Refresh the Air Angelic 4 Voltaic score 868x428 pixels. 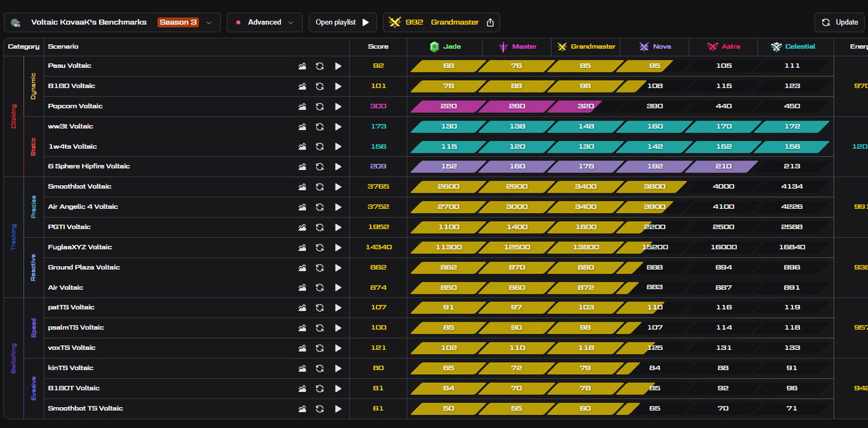320,207
